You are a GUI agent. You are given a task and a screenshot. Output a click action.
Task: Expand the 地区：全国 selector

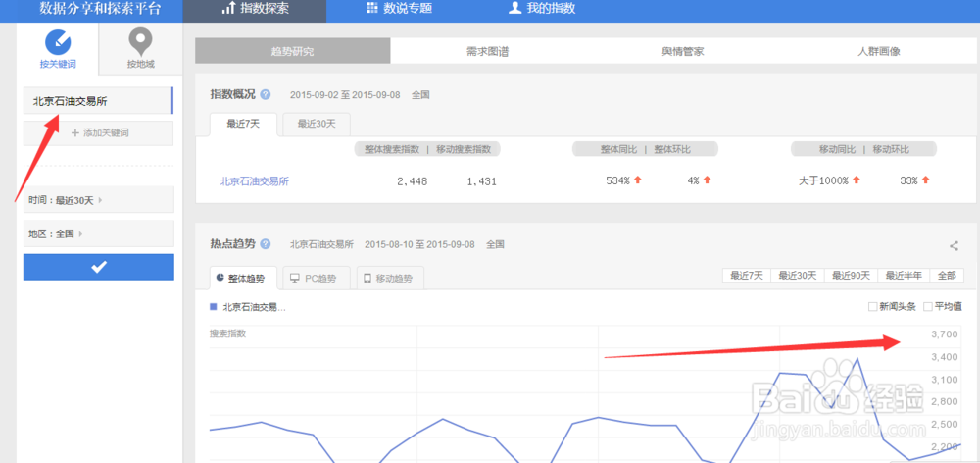point(99,233)
